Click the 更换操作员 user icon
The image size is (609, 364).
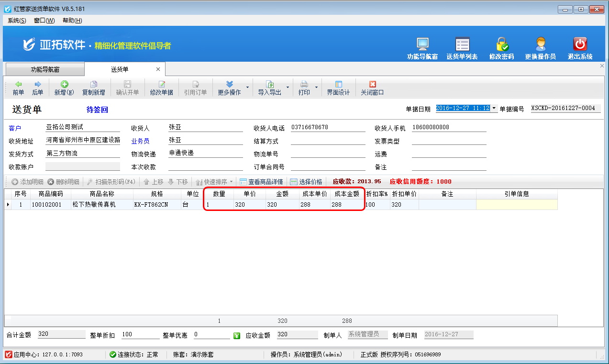click(540, 44)
